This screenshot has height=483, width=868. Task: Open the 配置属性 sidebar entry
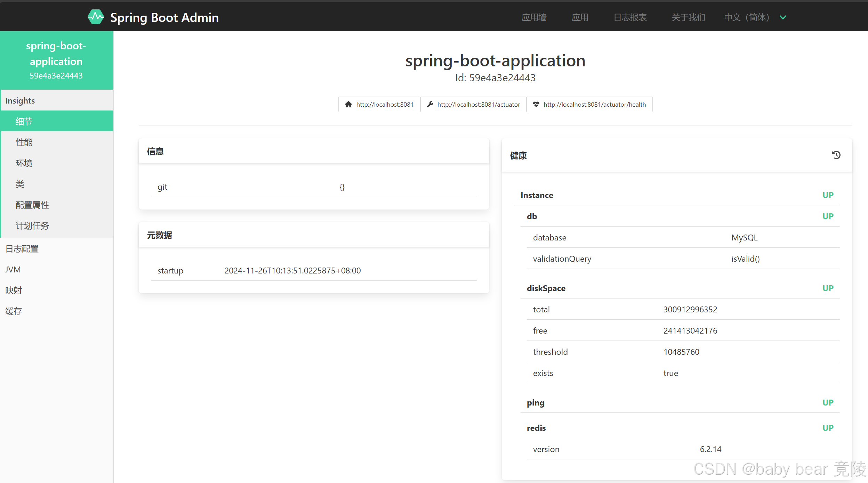click(x=32, y=205)
